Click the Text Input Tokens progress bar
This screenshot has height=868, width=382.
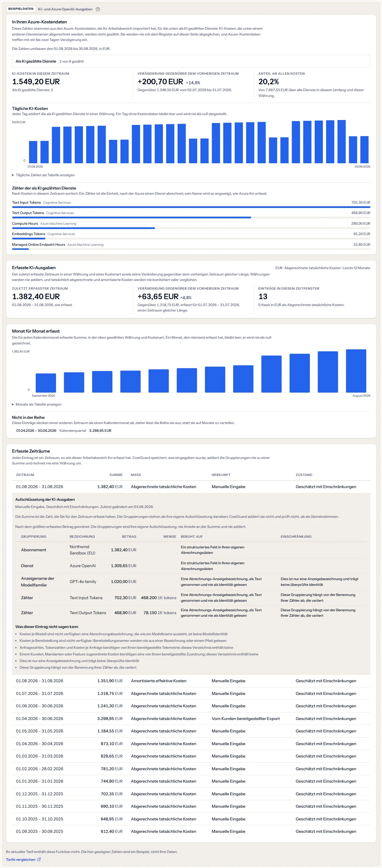point(191,207)
